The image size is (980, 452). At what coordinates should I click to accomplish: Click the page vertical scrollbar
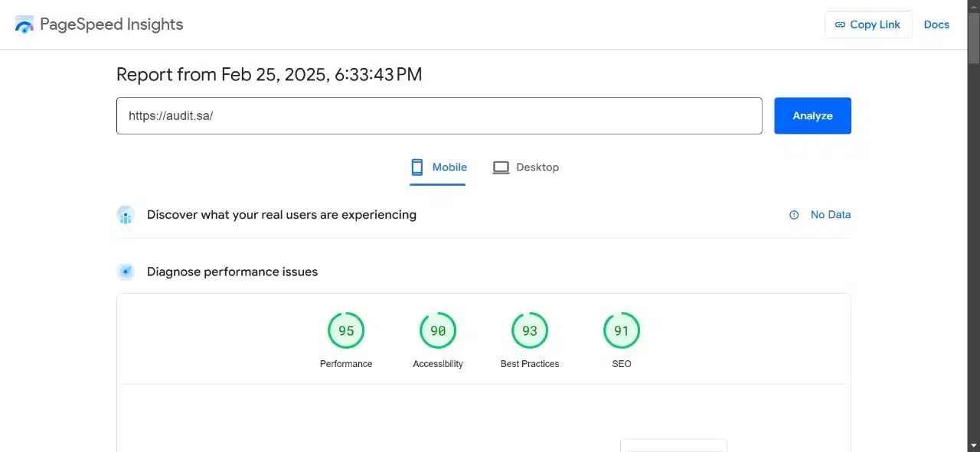tap(973, 229)
